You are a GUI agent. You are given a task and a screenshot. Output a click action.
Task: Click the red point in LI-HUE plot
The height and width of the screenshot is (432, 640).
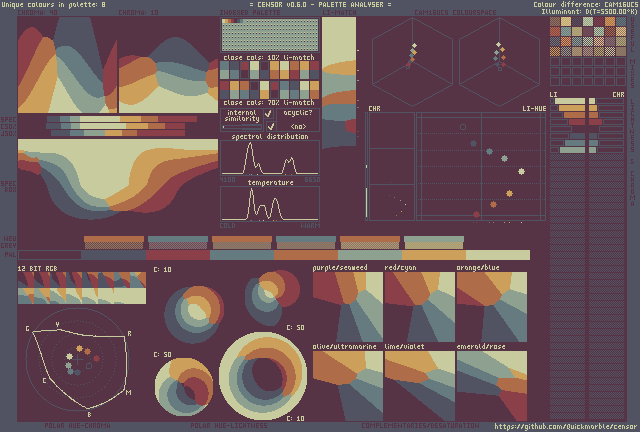(x=476, y=214)
